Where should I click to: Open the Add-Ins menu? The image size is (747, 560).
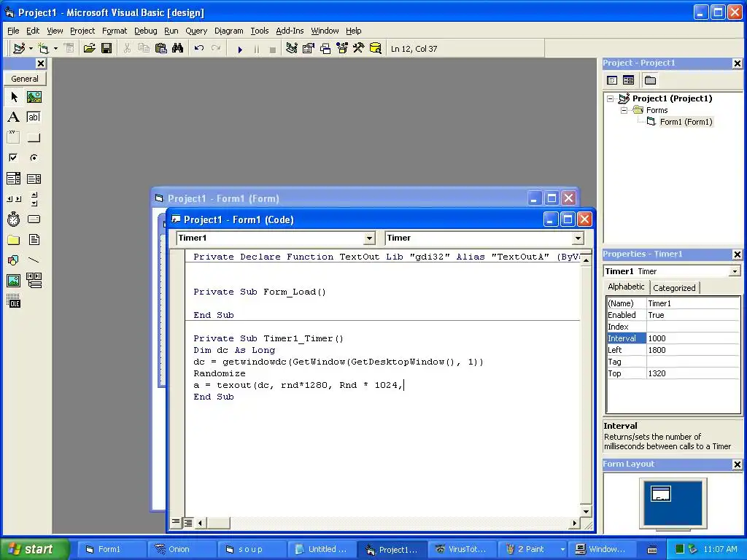click(290, 31)
